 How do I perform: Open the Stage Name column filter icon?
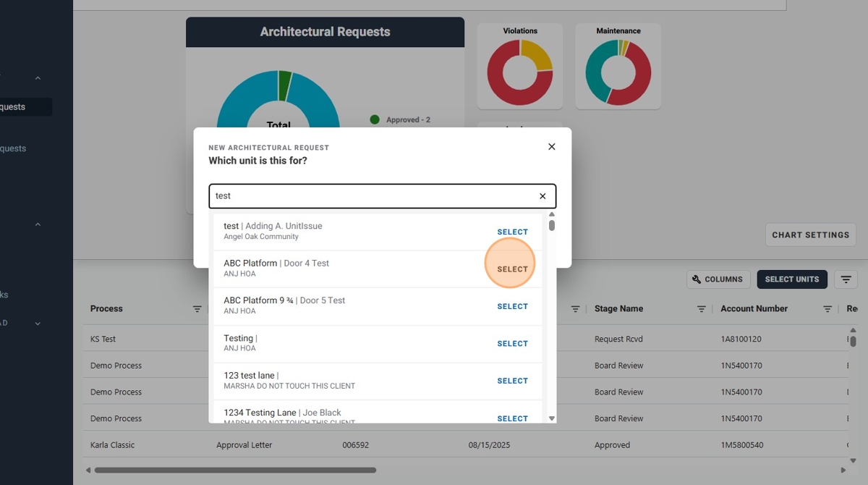point(702,309)
